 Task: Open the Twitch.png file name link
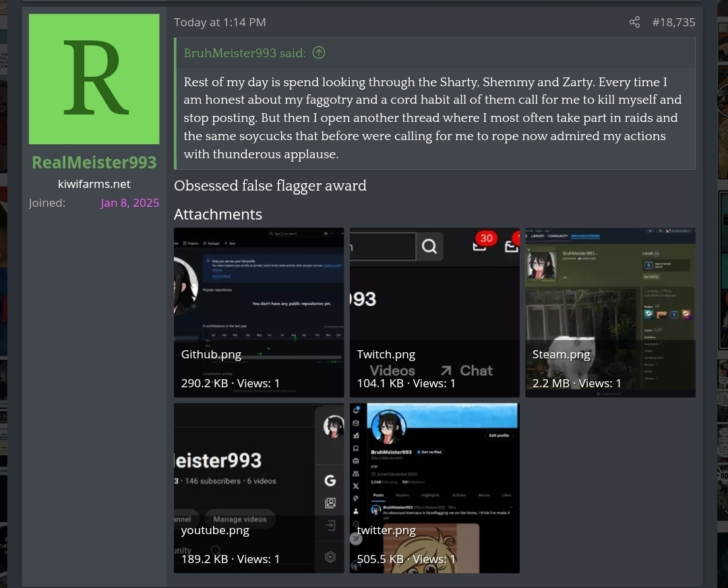tap(386, 354)
